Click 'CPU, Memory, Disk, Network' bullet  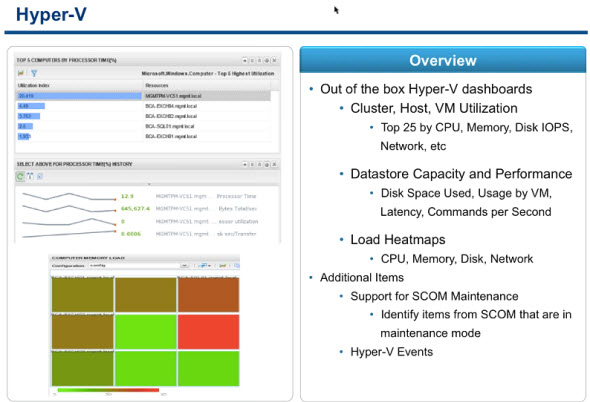click(457, 259)
